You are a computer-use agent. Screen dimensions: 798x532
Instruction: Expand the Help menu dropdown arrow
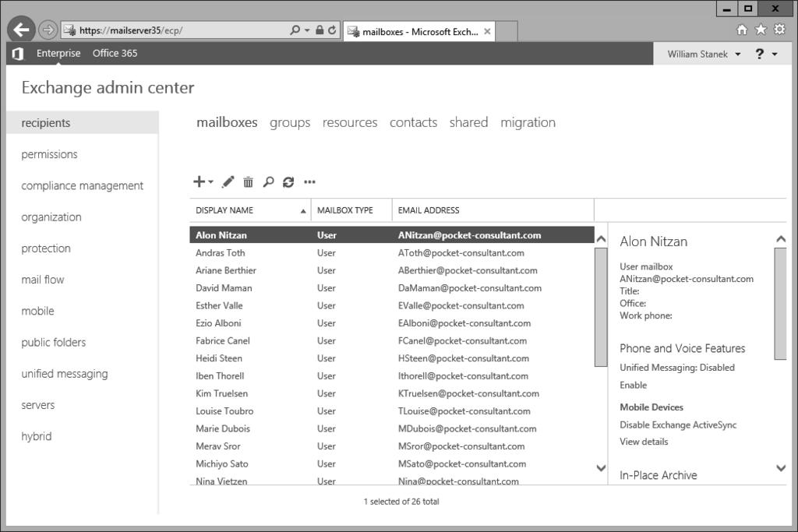[775, 54]
